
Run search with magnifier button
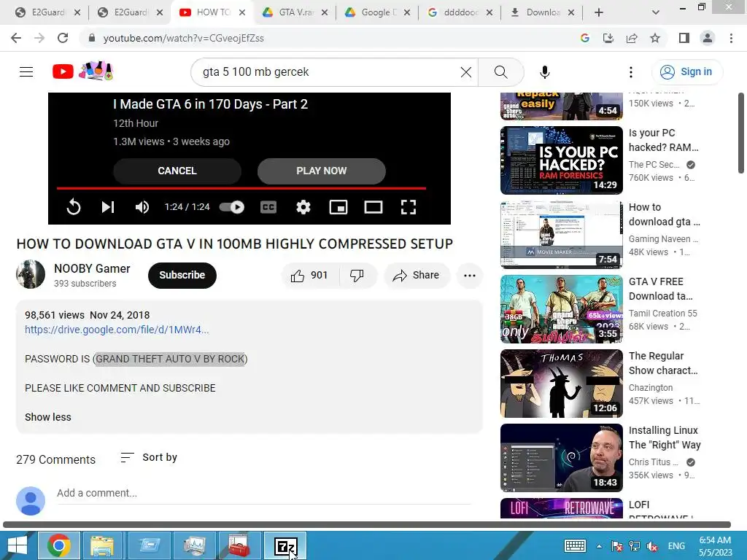pos(500,72)
